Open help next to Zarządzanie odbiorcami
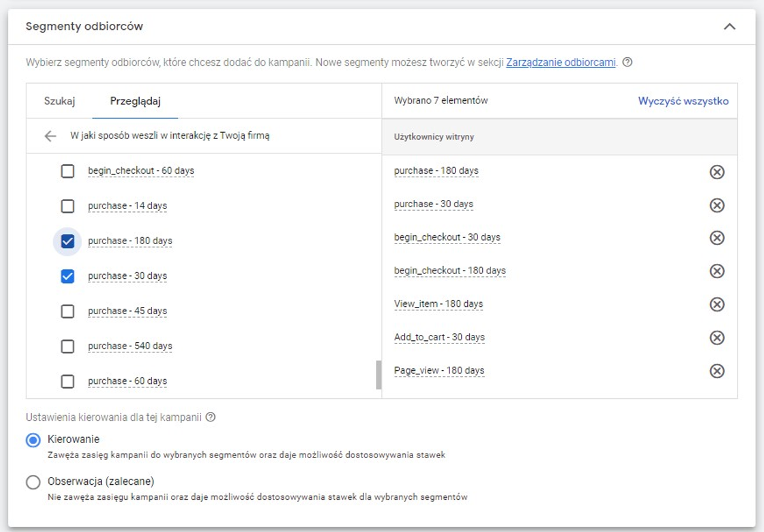Image resolution: width=764 pixels, height=532 pixels. pos(630,62)
